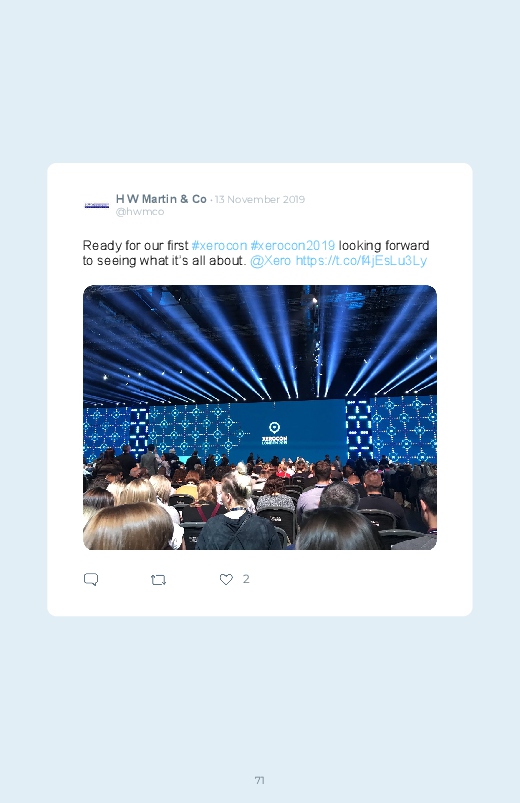Follow the https://t.co/f4jEsLu3Ly link

click(x=361, y=261)
